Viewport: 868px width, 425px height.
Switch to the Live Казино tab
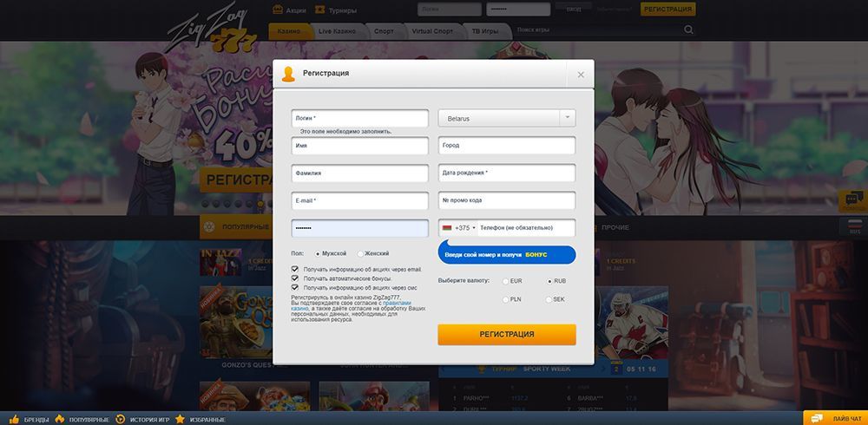(337, 31)
